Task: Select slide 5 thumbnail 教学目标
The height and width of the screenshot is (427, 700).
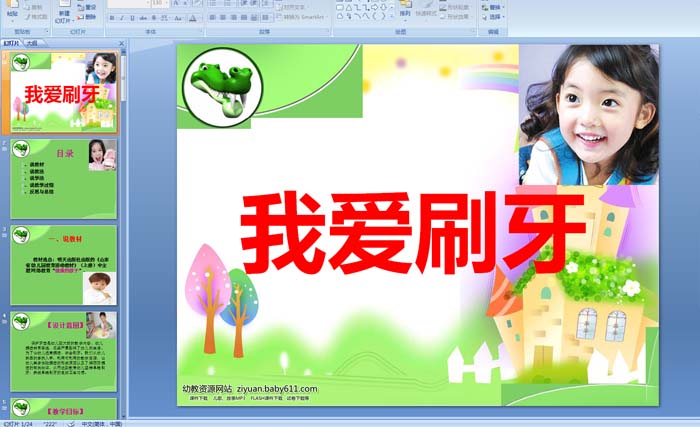Action: [63, 408]
